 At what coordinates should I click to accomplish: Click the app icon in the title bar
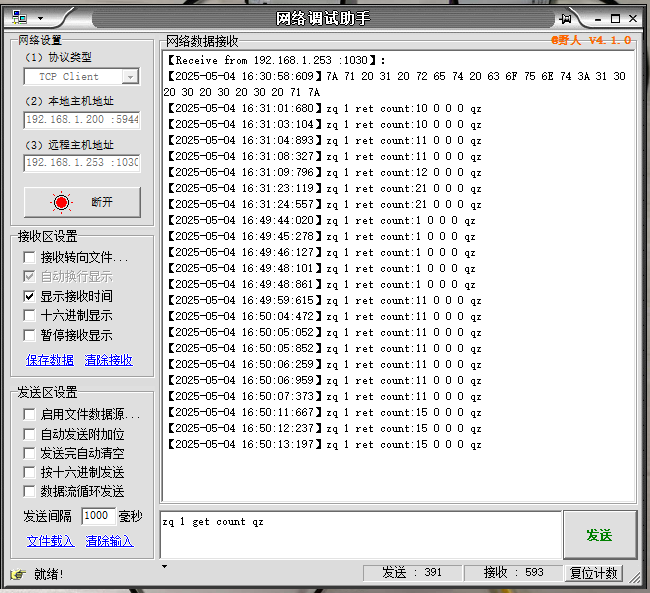pyautogui.click(x=18, y=18)
